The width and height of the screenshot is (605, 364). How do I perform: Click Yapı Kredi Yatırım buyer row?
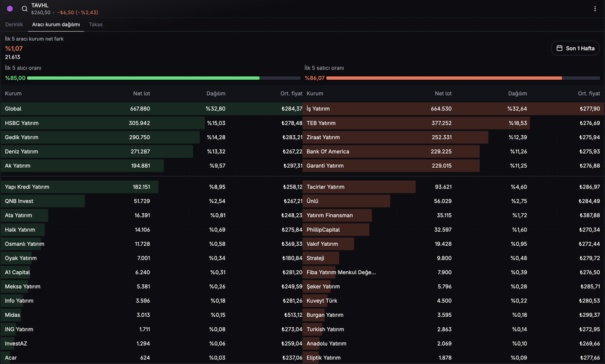[x=152, y=187]
